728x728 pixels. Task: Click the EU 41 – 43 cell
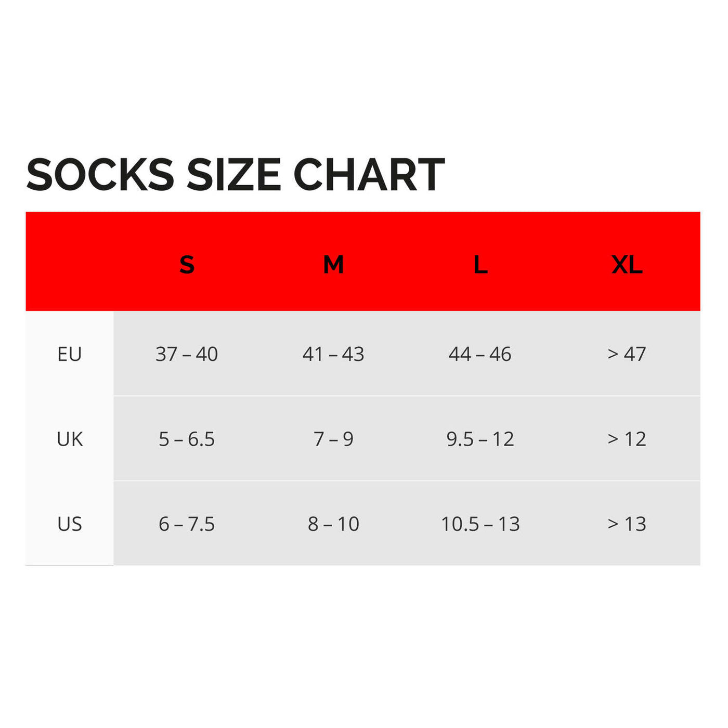tap(333, 354)
